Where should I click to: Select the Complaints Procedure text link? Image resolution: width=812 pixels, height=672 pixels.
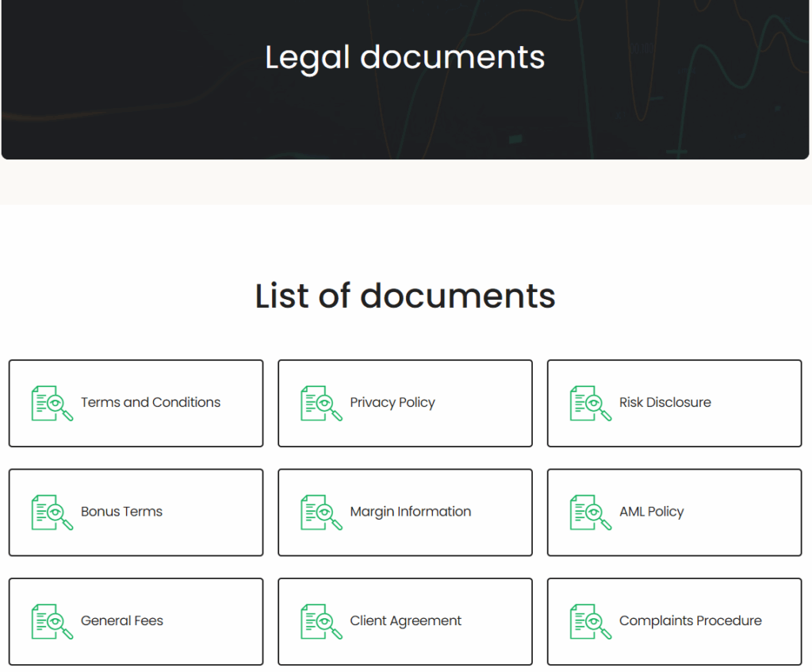point(690,621)
